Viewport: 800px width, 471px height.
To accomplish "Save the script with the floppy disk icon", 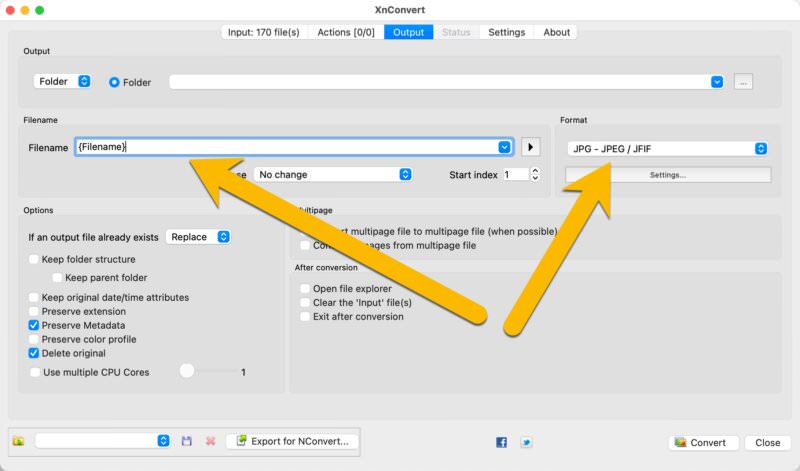I will tap(187, 441).
